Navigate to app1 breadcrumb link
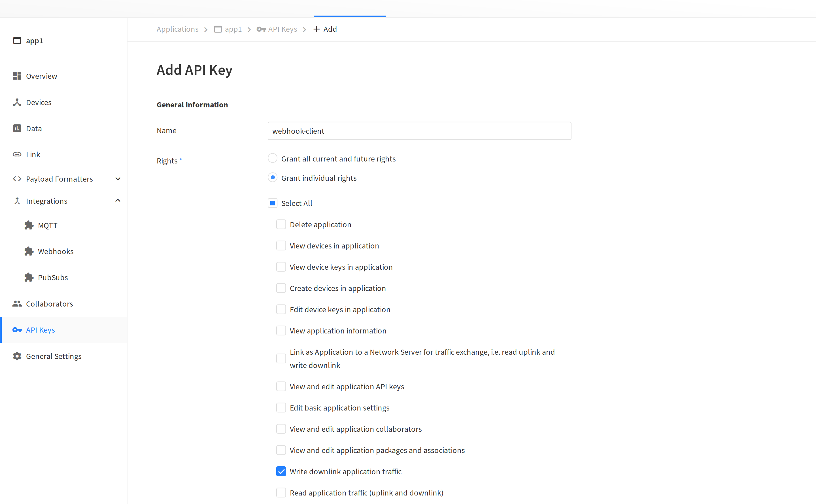Screen dimensions: 816x504 coord(233,29)
